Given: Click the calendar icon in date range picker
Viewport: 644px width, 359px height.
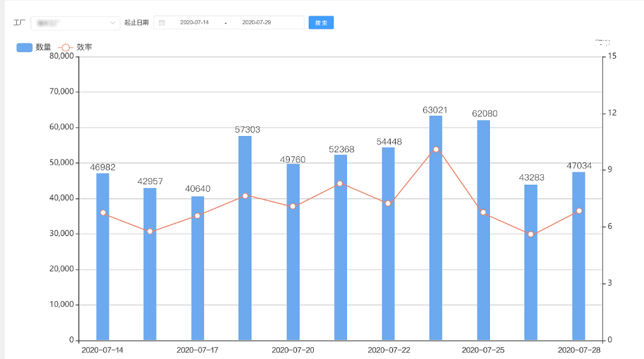Looking at the screenshot, I should 162,23.
